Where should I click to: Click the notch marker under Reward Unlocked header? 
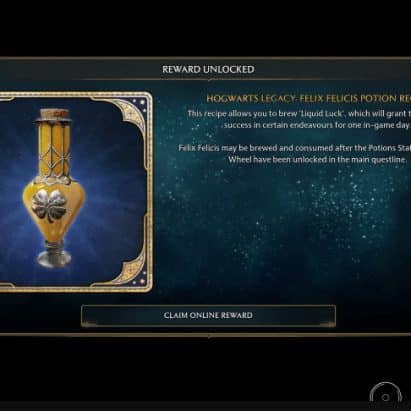[x=209, y=80]
